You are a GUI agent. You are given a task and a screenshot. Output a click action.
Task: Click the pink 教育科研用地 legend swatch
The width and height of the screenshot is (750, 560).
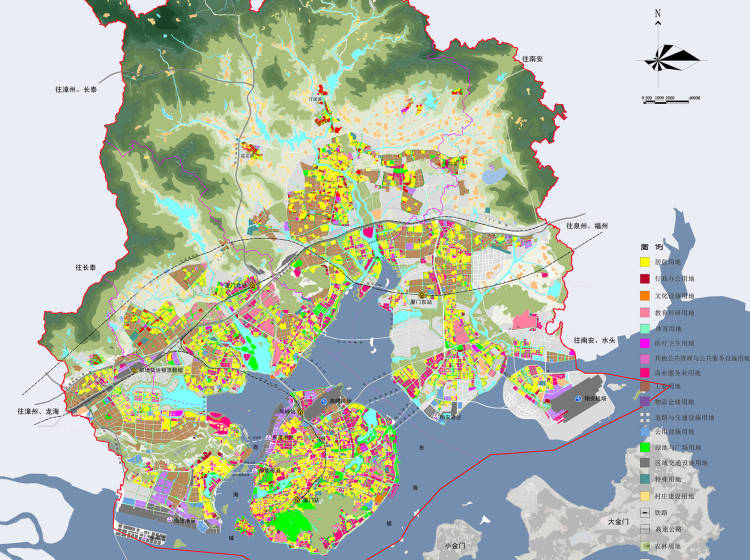tap(645, 312)
